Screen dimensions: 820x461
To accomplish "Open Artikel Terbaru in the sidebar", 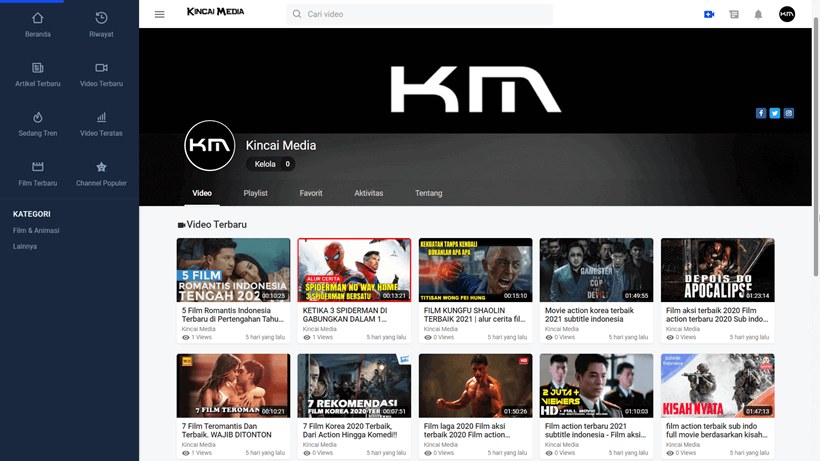I will (x=38, y=74).
